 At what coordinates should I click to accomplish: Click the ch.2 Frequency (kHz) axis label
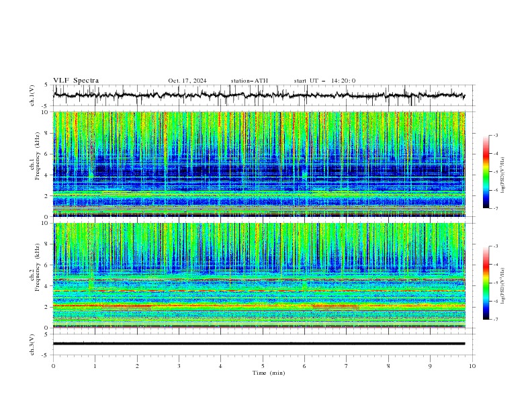pos(35,267)
